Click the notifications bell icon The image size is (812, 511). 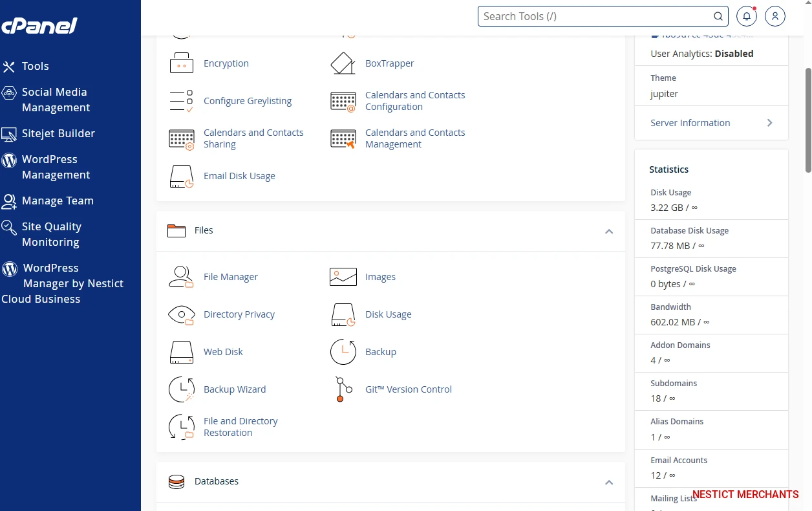747,16
